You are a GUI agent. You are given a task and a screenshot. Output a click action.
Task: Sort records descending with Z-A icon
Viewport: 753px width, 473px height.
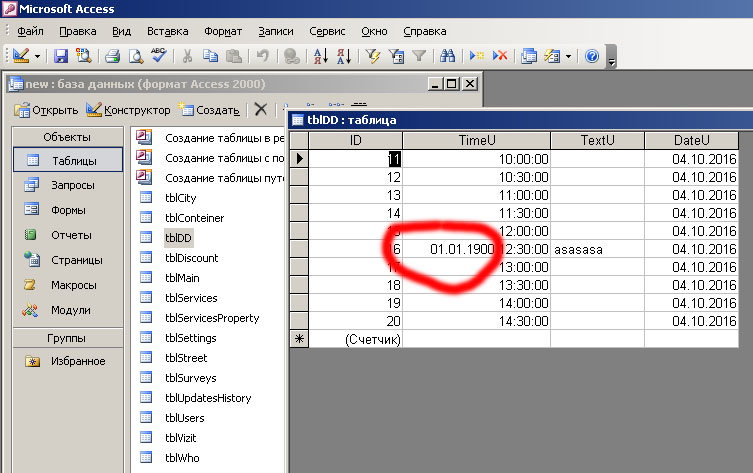pyautogui.click(x=342, y=57)
